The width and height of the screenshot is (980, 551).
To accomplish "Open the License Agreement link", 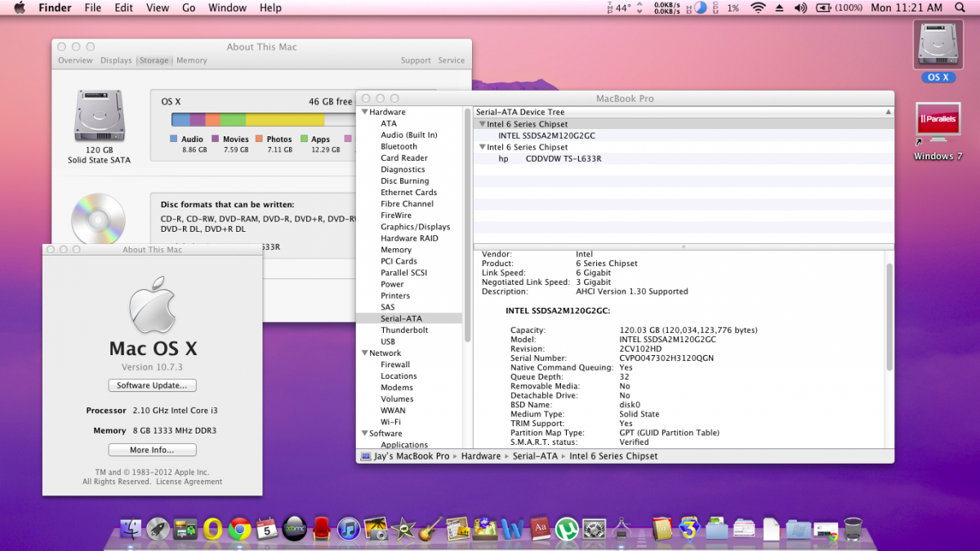I will pos(189,482).
